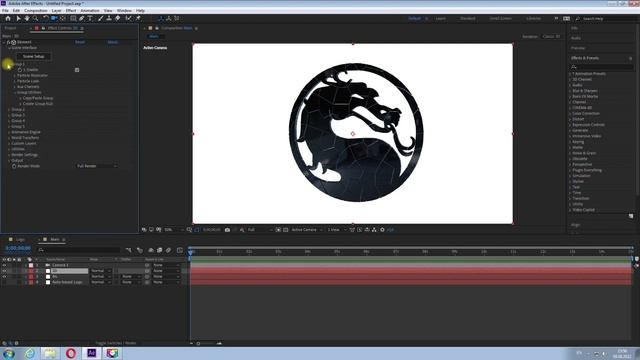Viewport: 640px width, 360px height.
Task: Select the Clone Stamp tool
Action: [109, 18]
